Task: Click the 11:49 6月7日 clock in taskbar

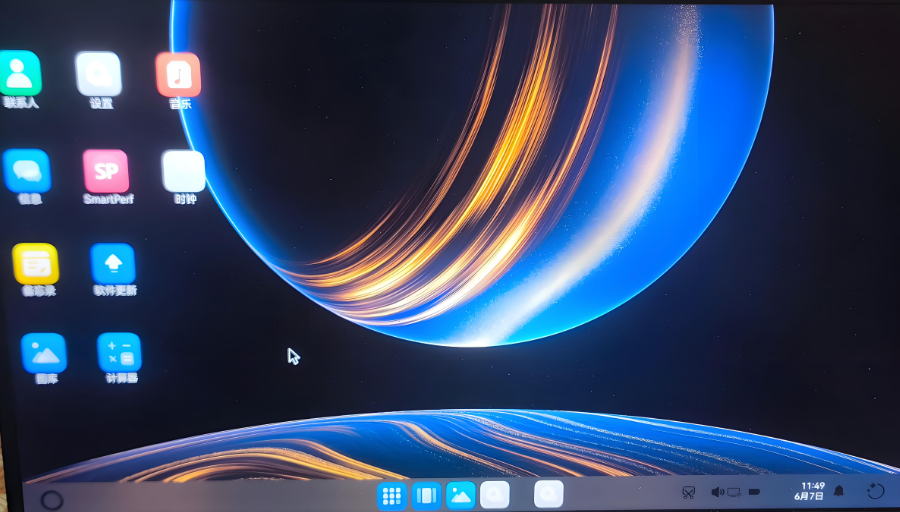Action: [x=810, y=491]
